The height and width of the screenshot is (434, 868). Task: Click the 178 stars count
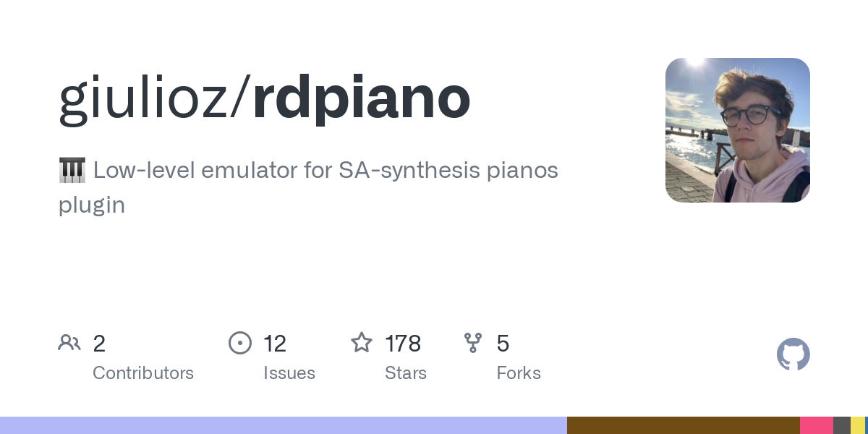point(403,343)
